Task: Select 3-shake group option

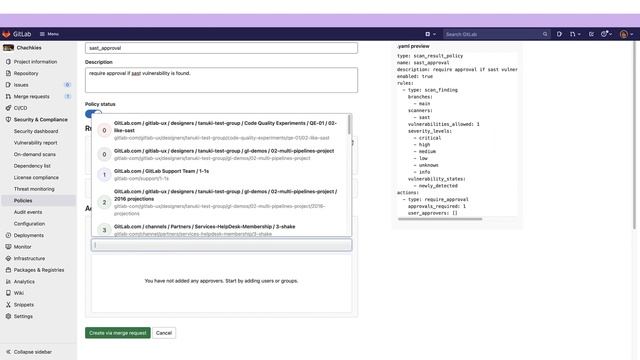Action: [220, 230]
